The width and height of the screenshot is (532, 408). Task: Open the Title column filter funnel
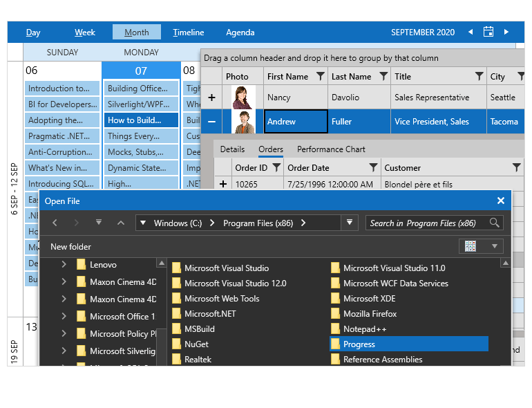(x=479, y=77)
